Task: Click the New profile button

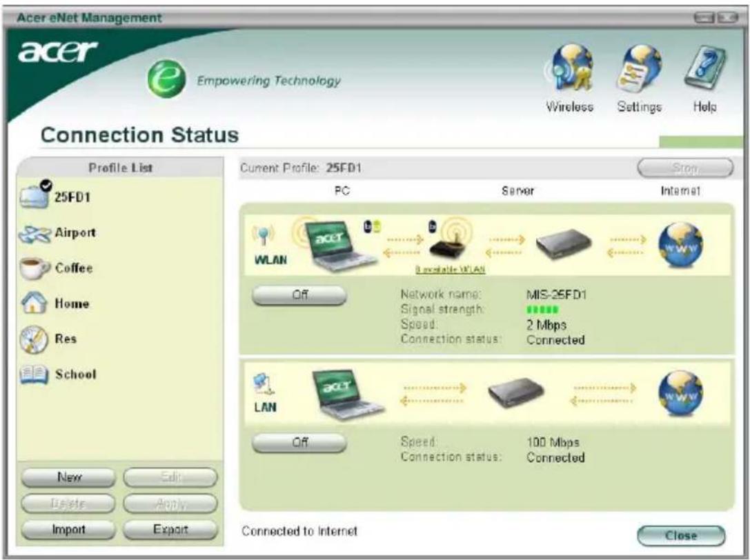Action: pos(68,477)
